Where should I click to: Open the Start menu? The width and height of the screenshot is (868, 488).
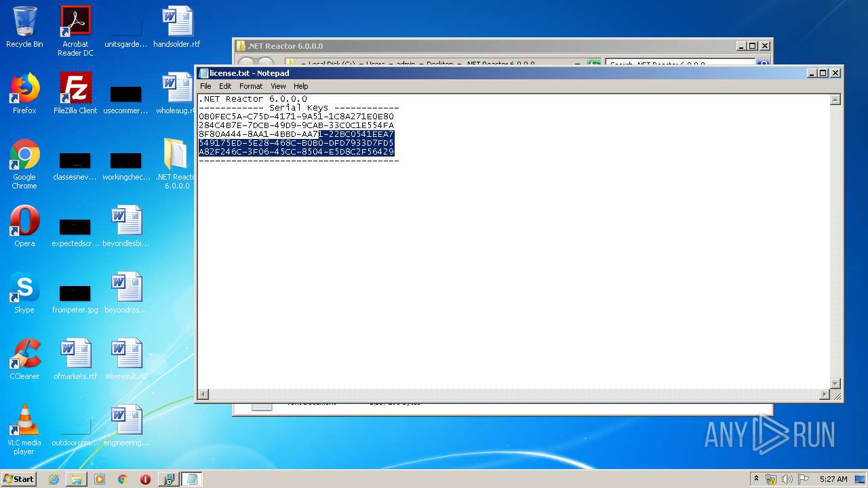pyautogui.click(x=19, y=479)
